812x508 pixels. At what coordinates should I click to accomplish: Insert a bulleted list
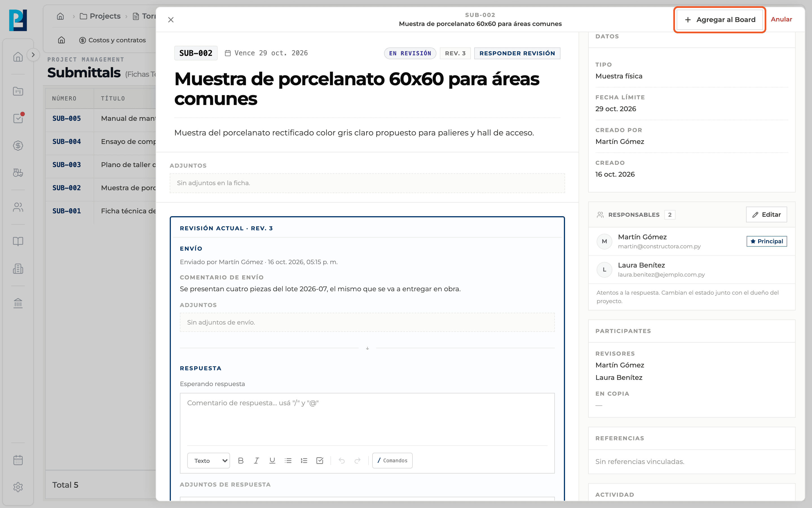tap(288, 460)
